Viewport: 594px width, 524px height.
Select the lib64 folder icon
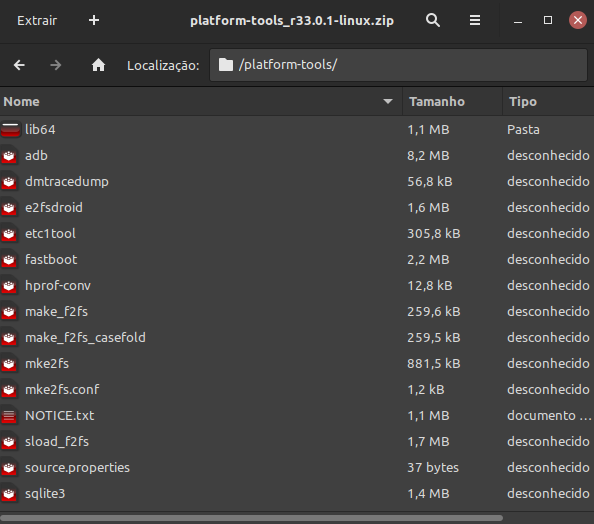10,130
